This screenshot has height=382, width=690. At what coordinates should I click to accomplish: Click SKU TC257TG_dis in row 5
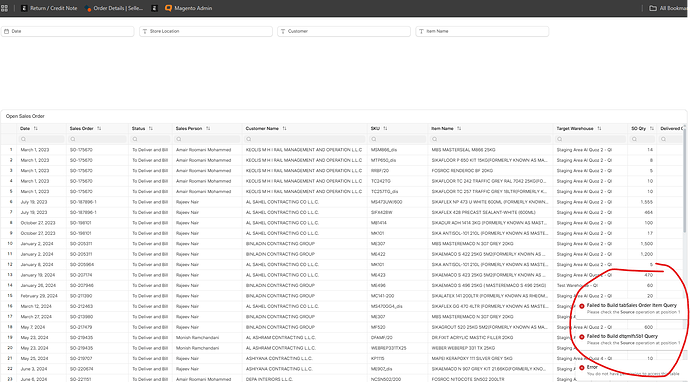384,191
